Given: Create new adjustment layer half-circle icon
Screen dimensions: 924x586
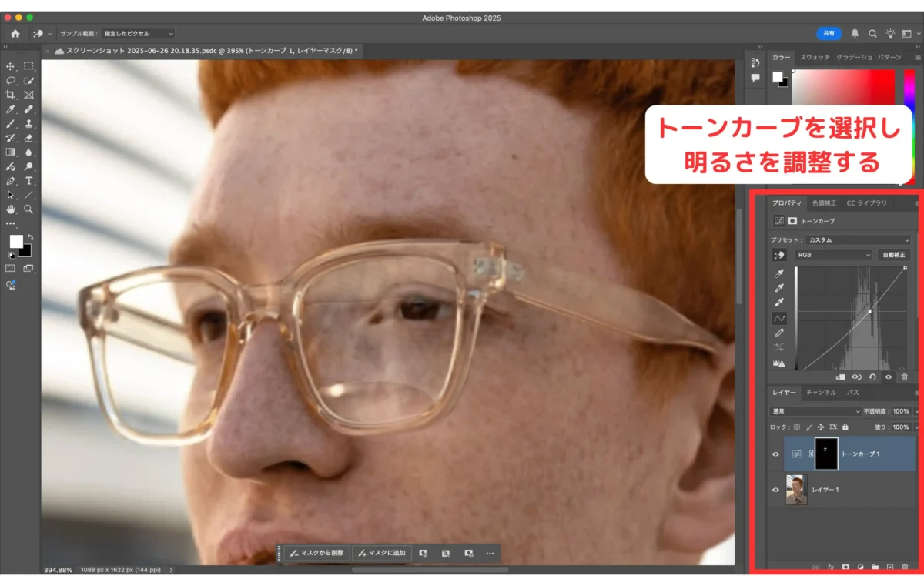Looking at the screenshot, I should pyautogui.click(x=860, y=568).
